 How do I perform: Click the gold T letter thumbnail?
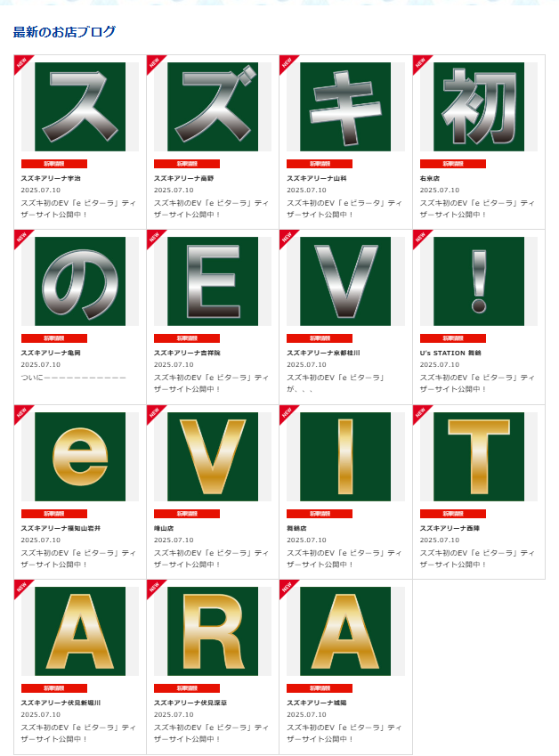click(x=479, y=457)
